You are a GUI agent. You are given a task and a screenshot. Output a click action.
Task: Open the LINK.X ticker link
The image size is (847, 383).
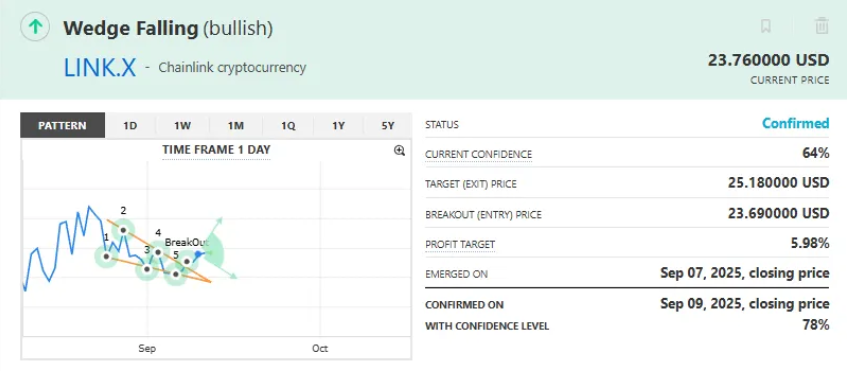pyautogui.click(x=99, y=68)
